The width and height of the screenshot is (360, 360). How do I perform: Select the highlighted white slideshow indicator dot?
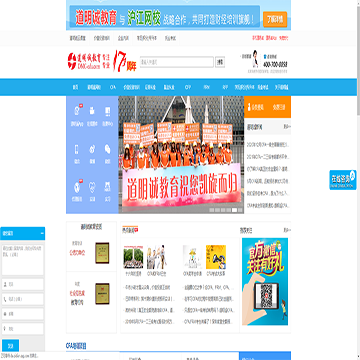click(x=234, y=210)
